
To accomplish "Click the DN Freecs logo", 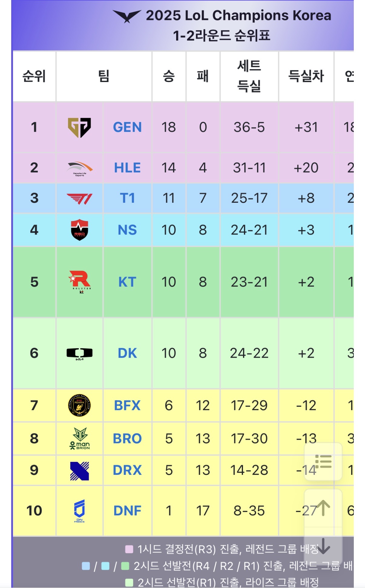I will 79,511.
